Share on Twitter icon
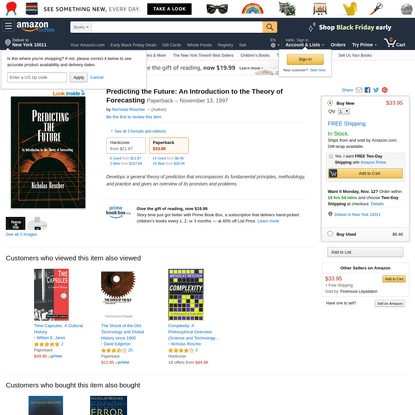Image resolution: width=415 pixels, height=415 pixels. (376, 90)
